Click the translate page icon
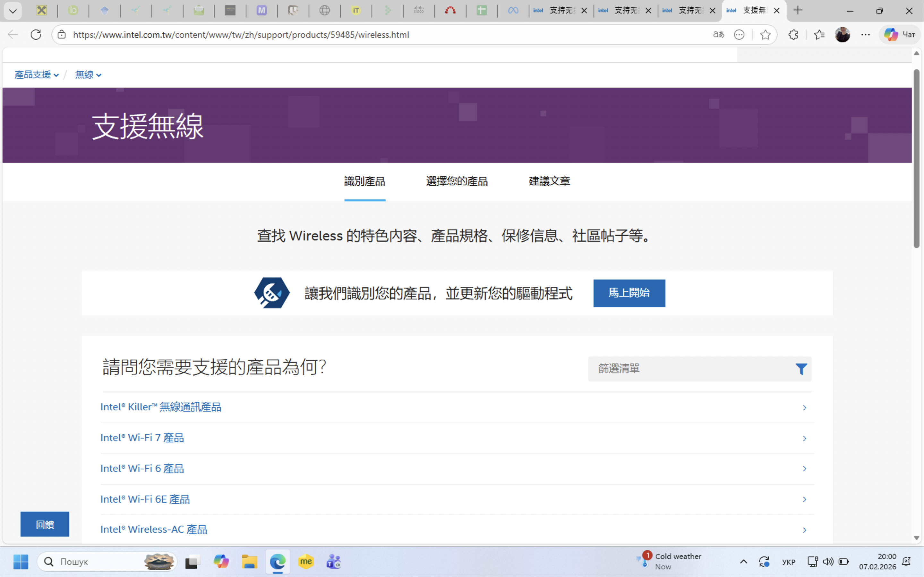The image size is (924, 577). click(x=718, y=35)
